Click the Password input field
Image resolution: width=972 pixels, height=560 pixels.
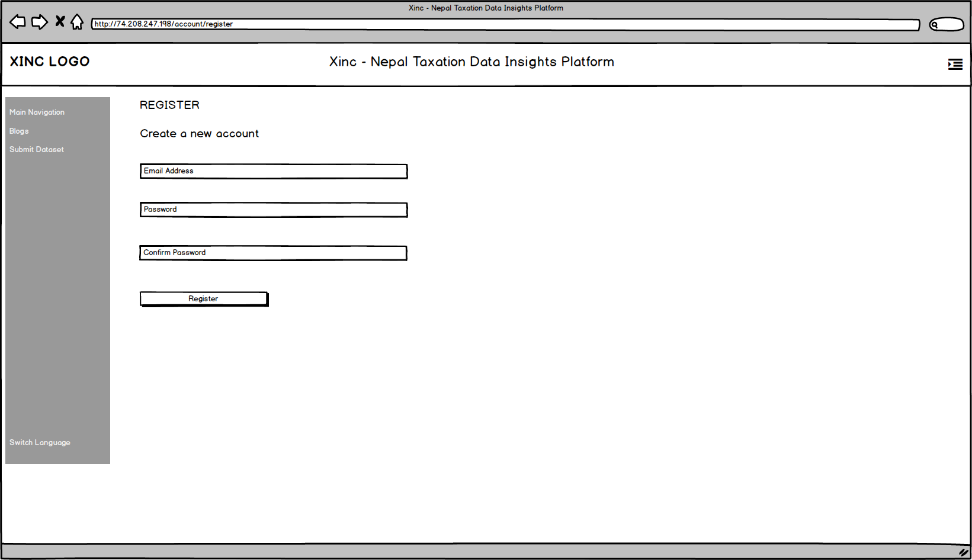[x=274, y=210]
